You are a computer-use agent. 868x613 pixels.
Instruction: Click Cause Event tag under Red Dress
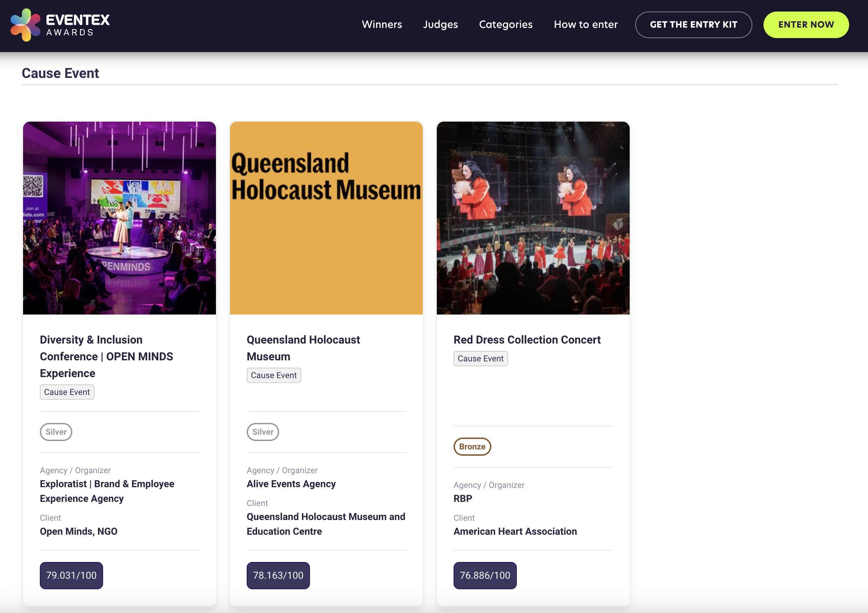click(480, 359)
